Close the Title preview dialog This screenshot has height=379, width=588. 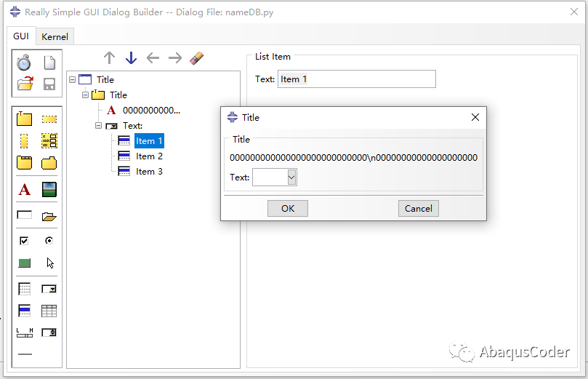[x=475, y=117]
